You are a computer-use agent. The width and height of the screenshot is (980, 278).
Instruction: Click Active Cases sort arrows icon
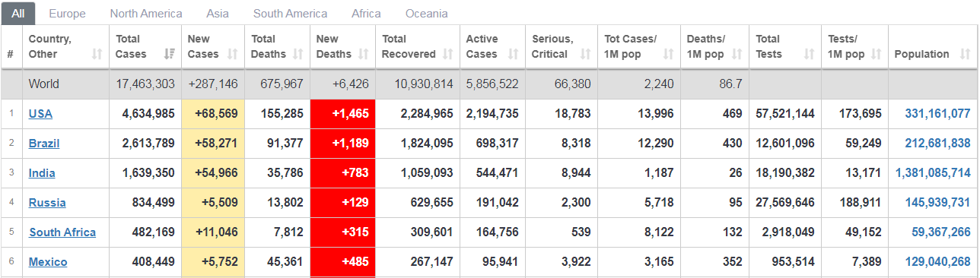514,54
